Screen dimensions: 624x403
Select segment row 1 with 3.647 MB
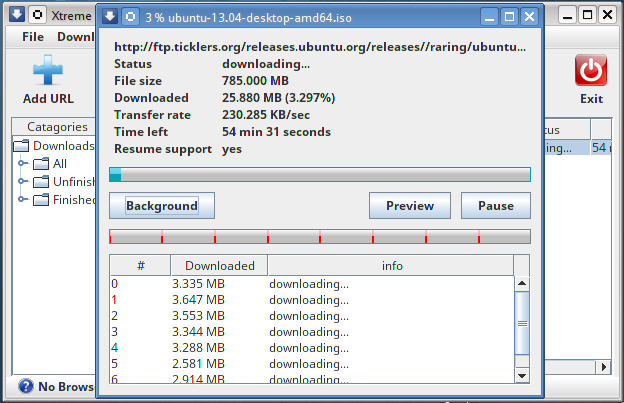click(312, 300)
